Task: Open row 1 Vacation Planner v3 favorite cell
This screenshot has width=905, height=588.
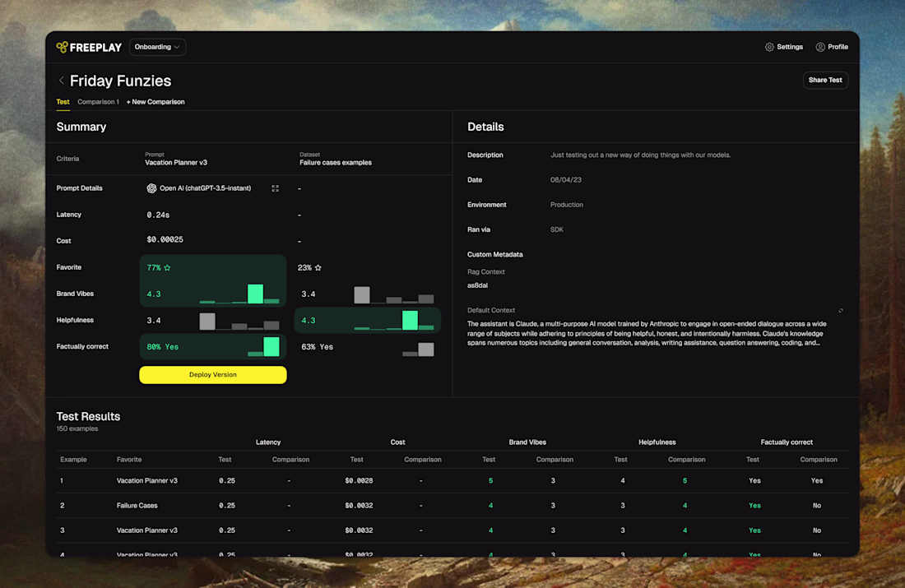Action: click(x=147, y=480)
